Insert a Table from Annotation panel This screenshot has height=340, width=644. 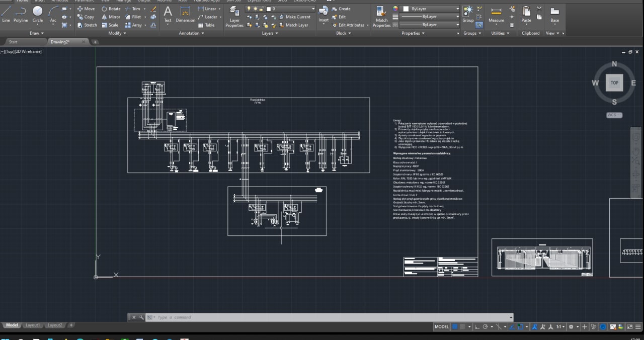[206, 25]
